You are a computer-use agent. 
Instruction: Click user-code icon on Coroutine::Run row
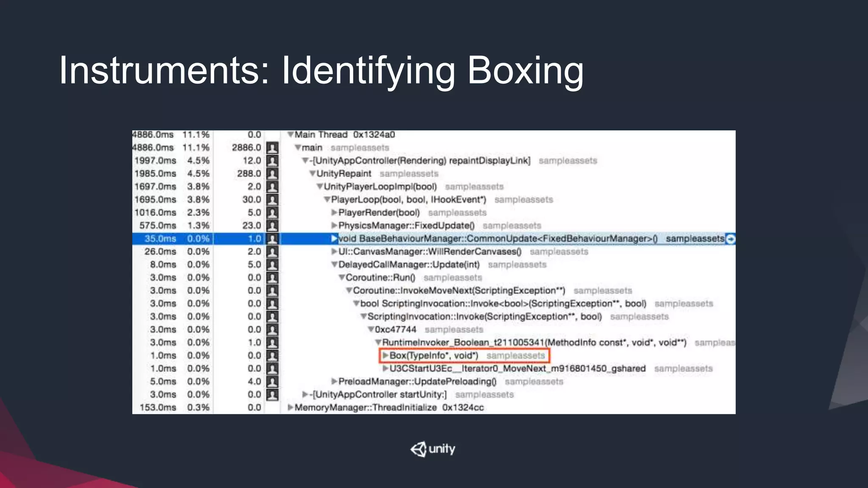point(273,278)
